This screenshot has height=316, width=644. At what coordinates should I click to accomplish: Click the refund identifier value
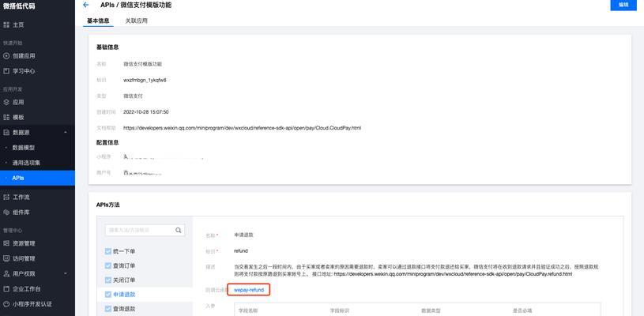tap(241, 250)
